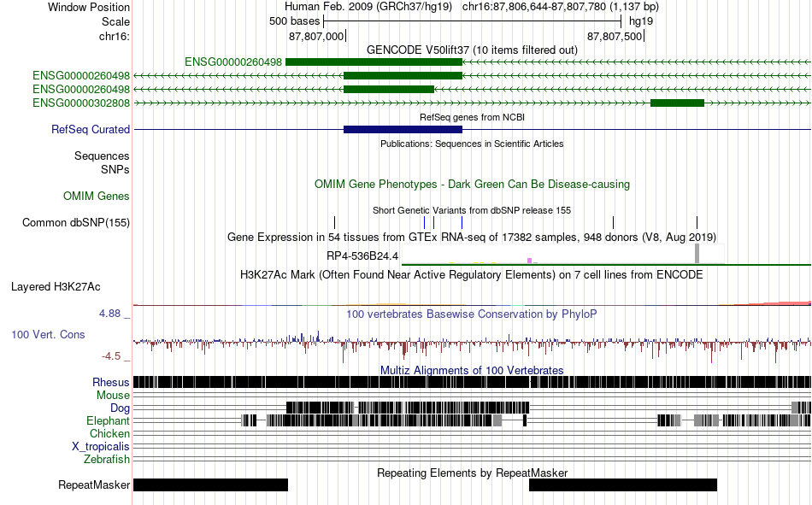Click the Elephant alignment label
Screen dimensions: 812x505
coord(109,420)
